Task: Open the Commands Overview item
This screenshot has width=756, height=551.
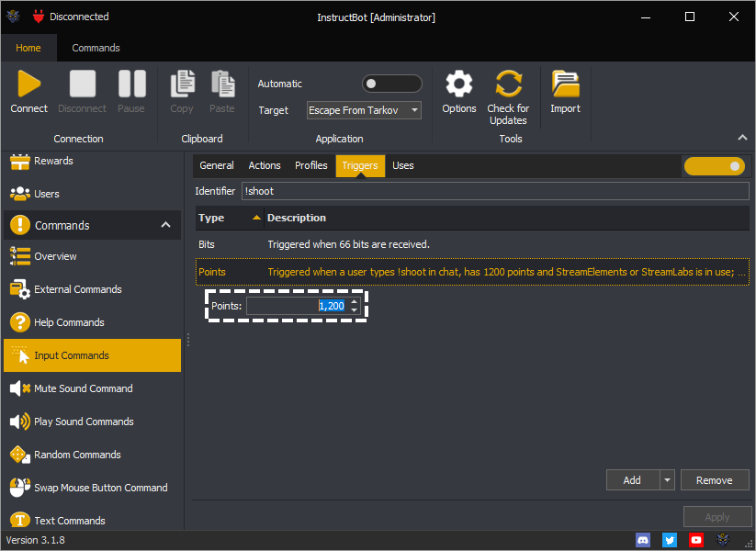Action: 92,256
